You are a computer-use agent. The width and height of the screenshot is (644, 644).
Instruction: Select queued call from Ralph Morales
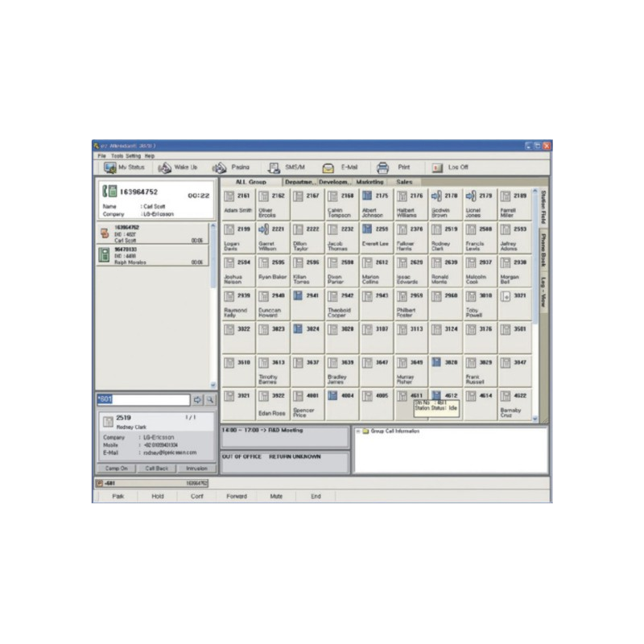153,256
